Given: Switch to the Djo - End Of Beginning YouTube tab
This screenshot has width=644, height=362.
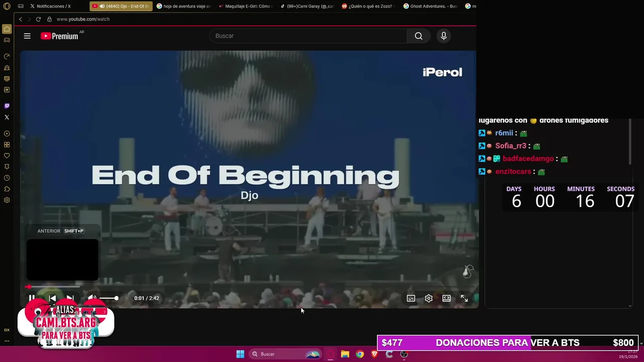Looking at the screenshot, I should [121, 6].
